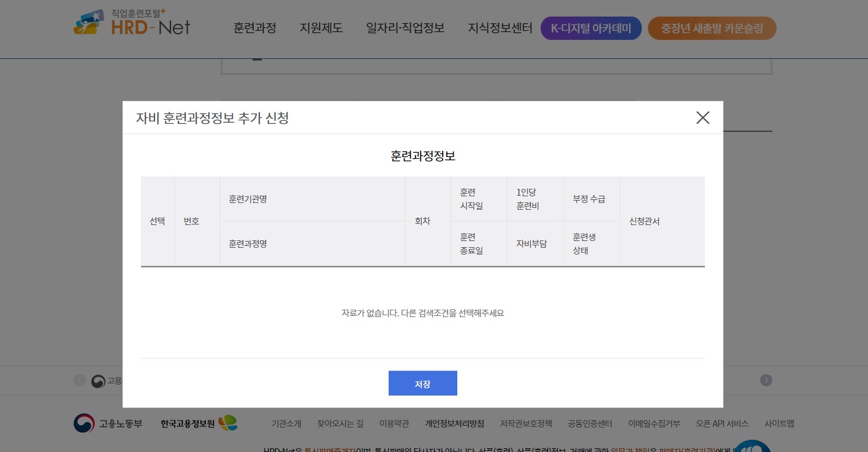Open the 개인정보처리방침 footer link

coord(454,423)
